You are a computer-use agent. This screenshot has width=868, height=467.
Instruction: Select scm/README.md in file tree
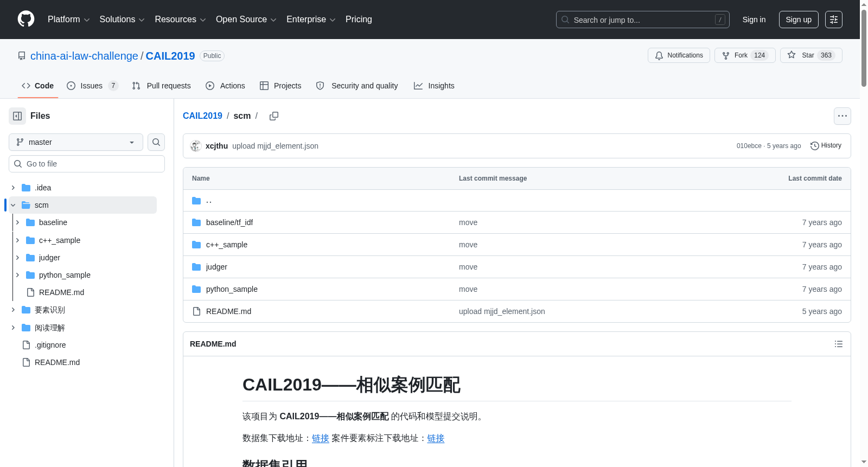pyautogui.click(x=61, y=292)
